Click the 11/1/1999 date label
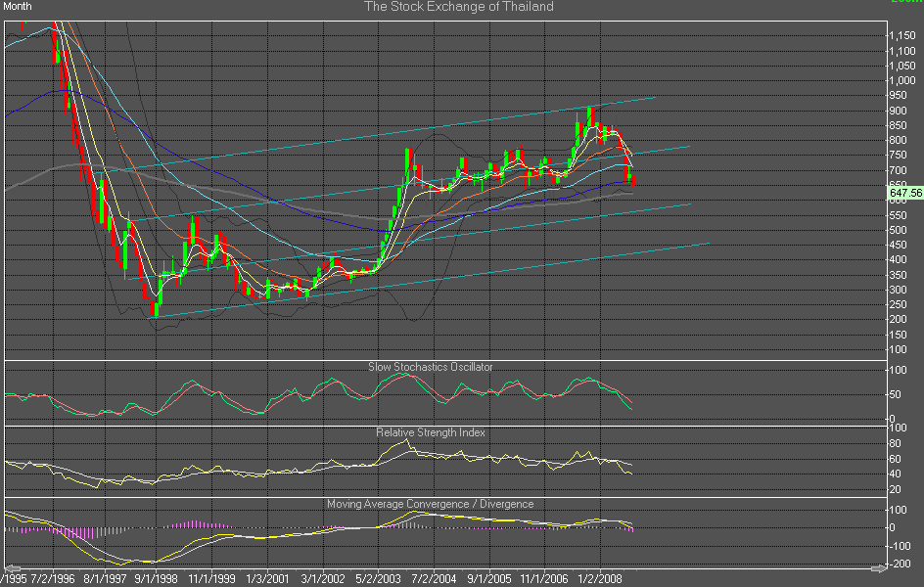The width and height of the screenshot is (924, 587). coord(211,579)
